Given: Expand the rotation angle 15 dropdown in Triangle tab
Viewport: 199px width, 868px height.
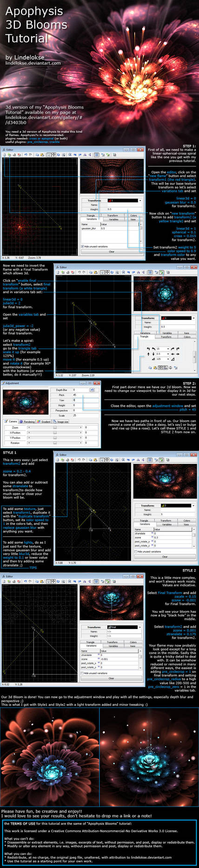Looking at the screenshot, I should (168, 349).
